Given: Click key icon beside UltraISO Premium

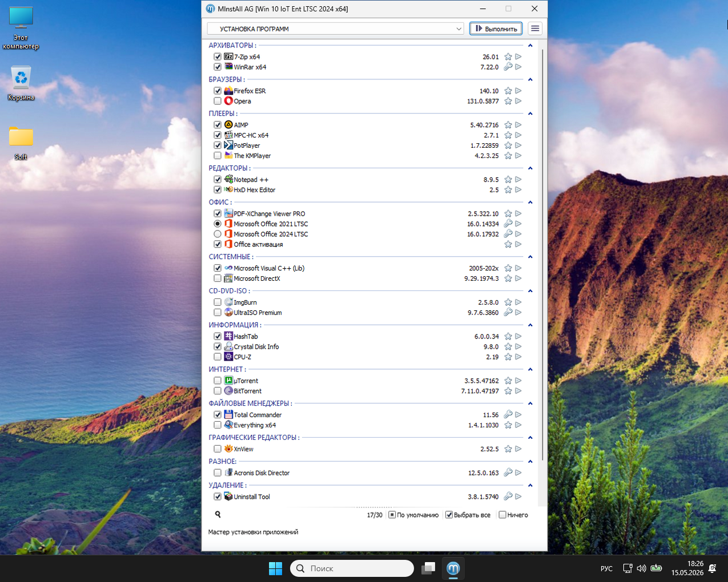Looking at the screenshot, I should point(508,313).
